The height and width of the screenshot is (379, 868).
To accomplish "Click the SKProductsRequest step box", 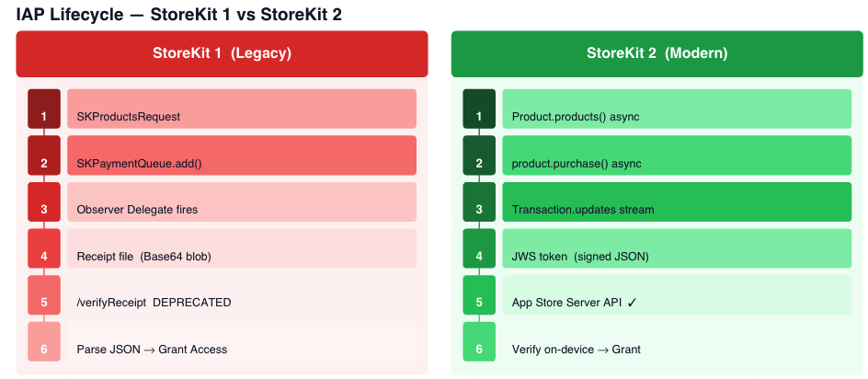I will coord(242,109).
